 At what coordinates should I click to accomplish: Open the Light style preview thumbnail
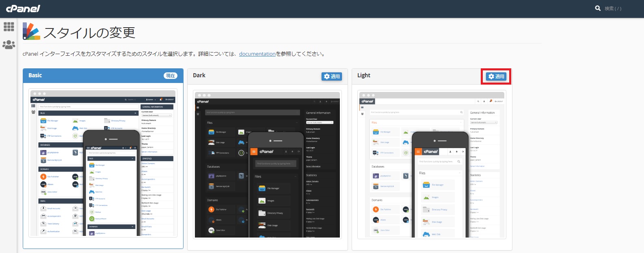point(432,164)
